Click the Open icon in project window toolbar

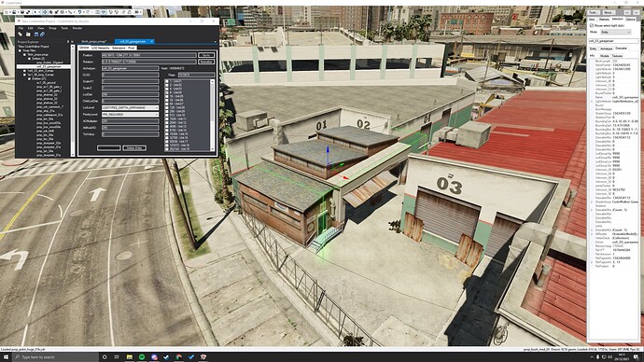coord(28,35)
